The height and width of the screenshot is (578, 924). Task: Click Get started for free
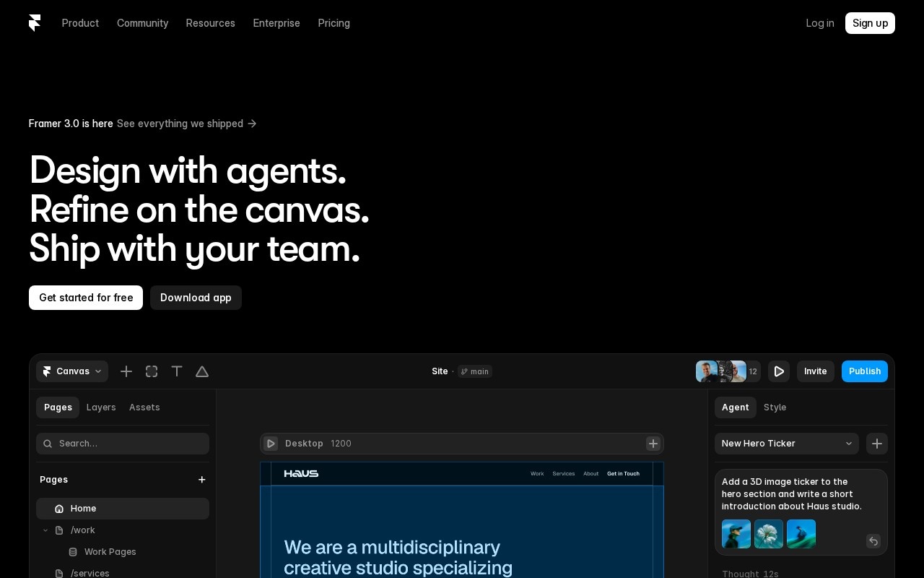(86, 298)
